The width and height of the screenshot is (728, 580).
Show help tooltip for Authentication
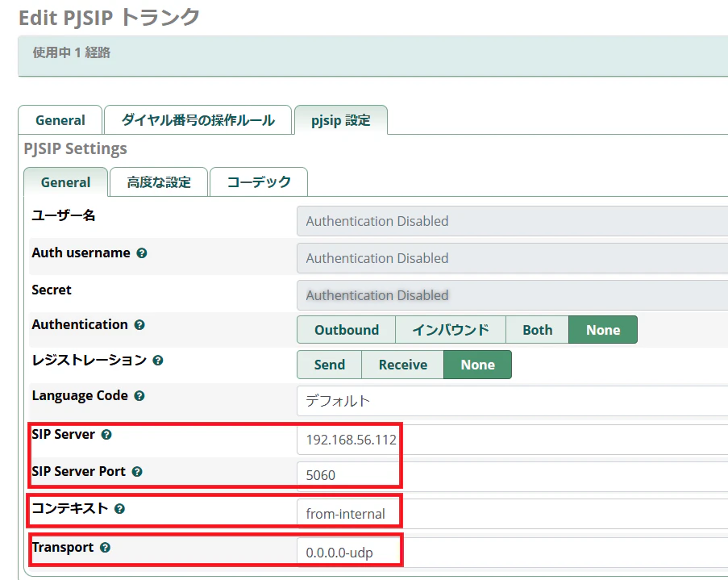[139, 325]
